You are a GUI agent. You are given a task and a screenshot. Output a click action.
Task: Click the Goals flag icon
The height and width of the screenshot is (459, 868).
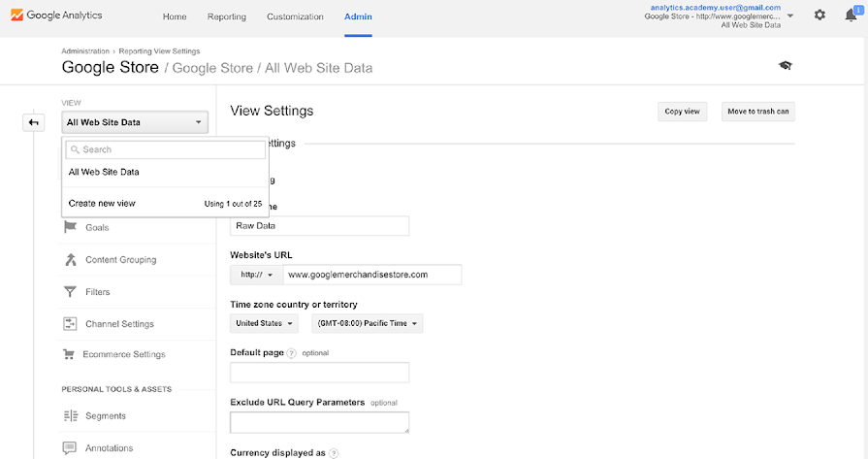click(x=70, y=227)
